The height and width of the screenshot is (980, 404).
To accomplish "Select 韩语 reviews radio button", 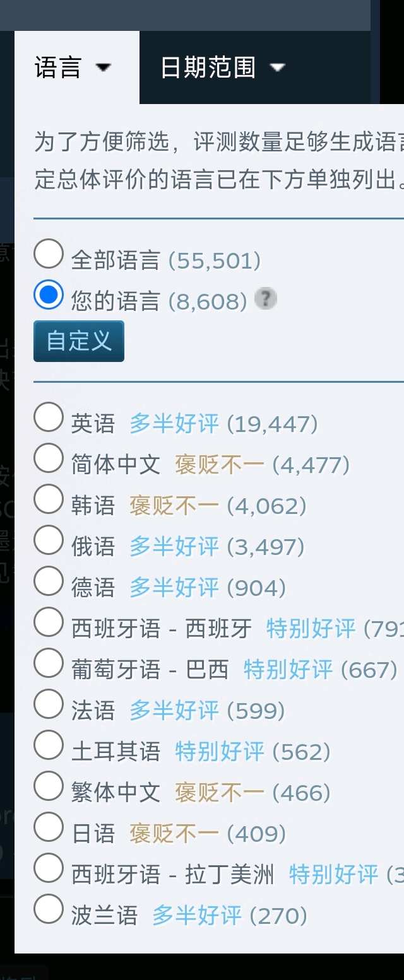I will [49, 499].
